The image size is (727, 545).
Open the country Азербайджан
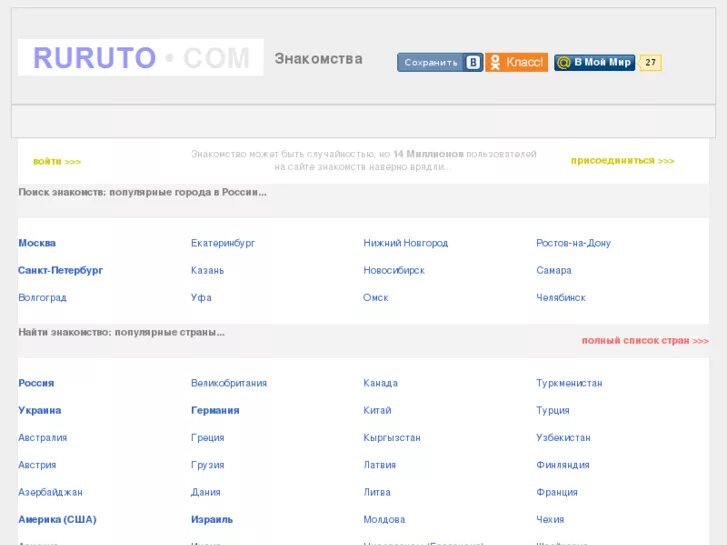50,493
